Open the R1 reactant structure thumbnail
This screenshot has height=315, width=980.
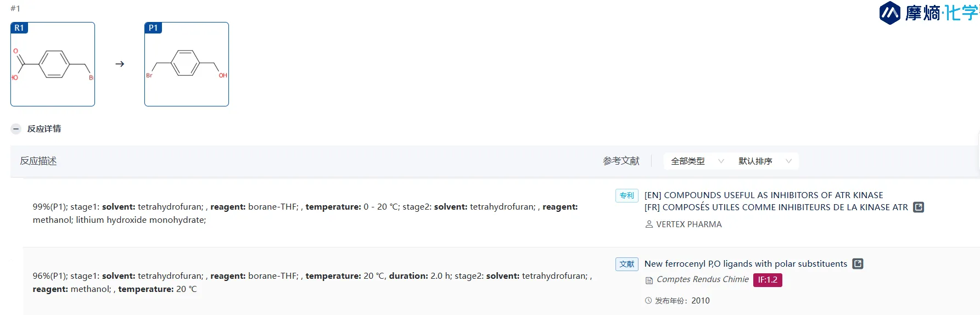[53, 64]
